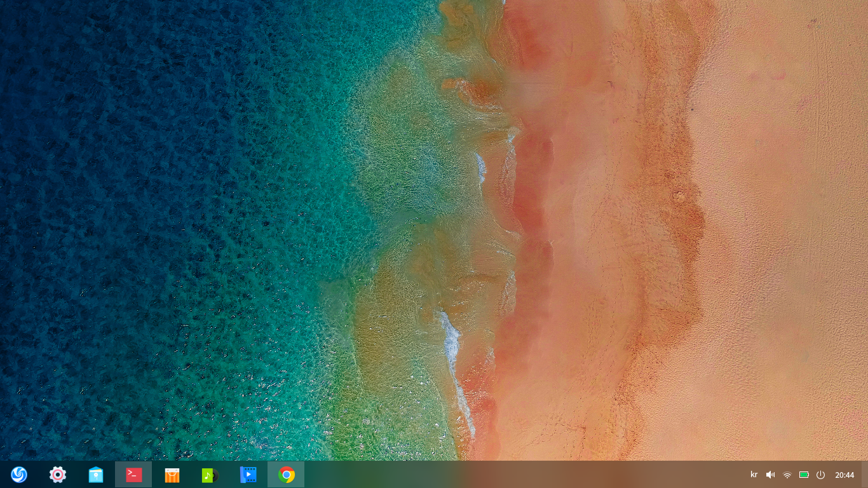Open the blue Movie player

pos(248,475)
